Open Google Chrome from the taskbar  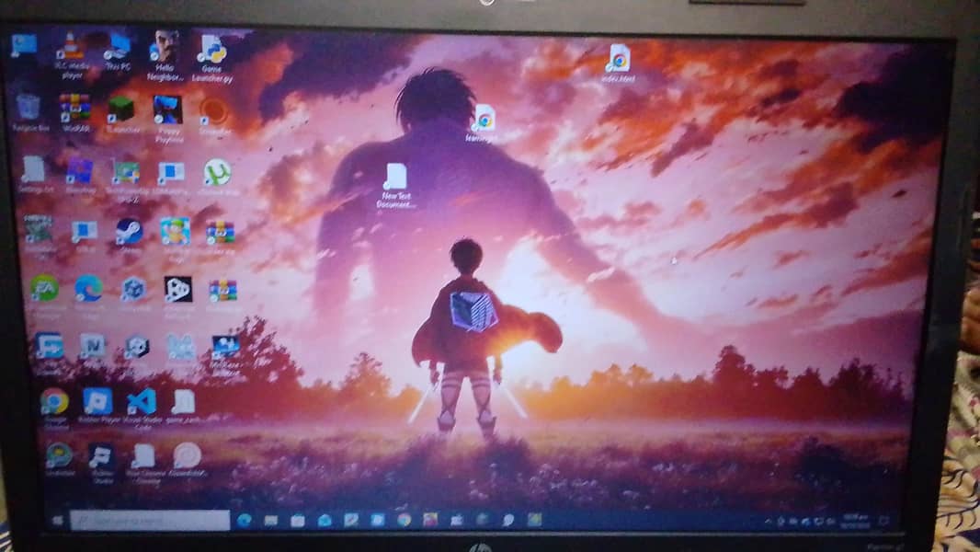pyautogui.click(x=404, y=520)
